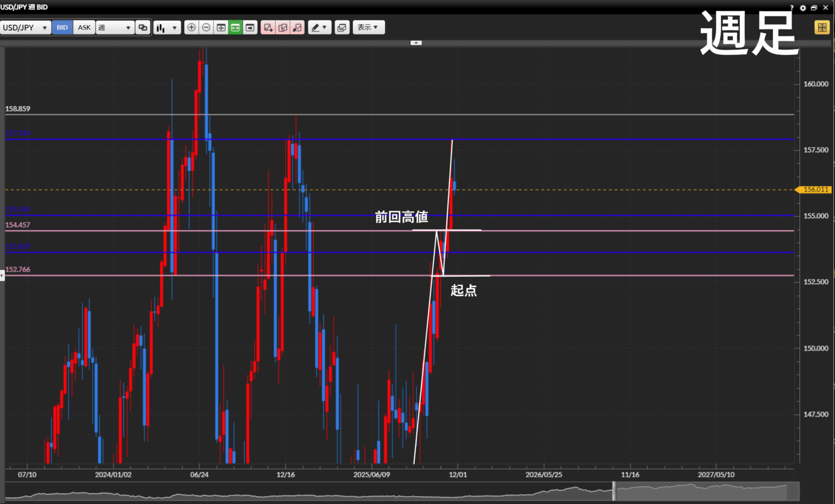Screen dimensions: 835x504
Task: Open the pencil drawing tools menu
Action: (x=319, y=28)
